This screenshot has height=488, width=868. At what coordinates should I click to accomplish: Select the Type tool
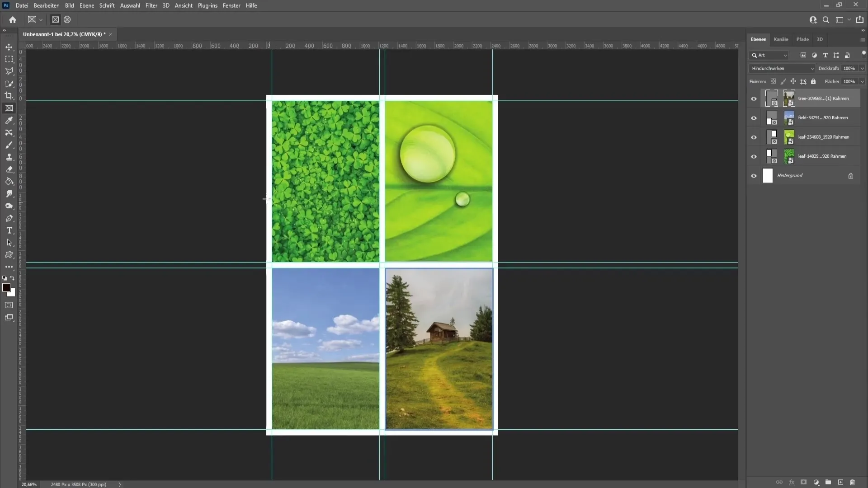9,230
